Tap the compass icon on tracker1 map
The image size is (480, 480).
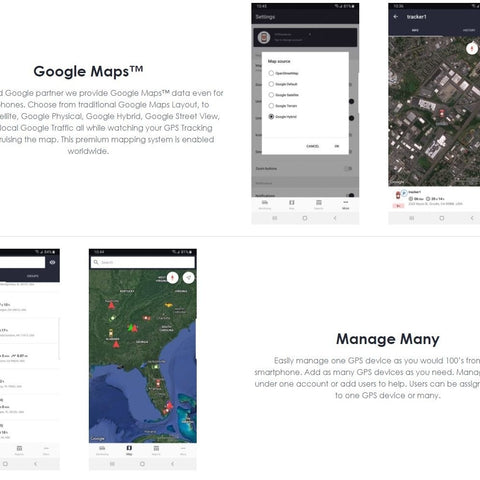tap(471, 49)
